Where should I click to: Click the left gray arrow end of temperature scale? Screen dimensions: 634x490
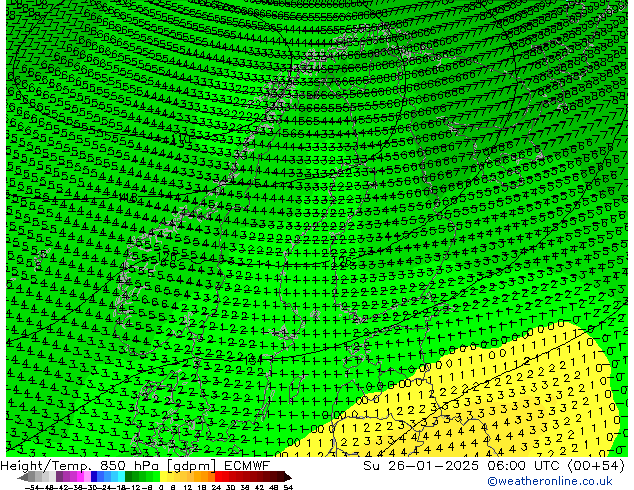[23, 478]
